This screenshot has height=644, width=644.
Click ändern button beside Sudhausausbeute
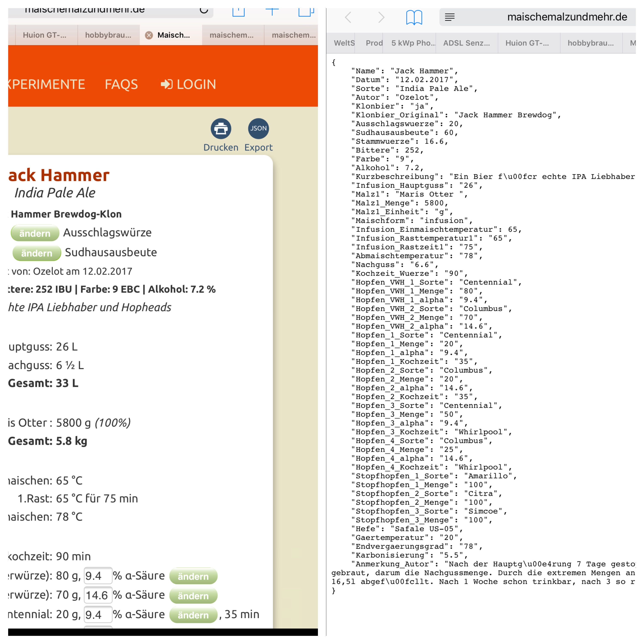[37, 253]
